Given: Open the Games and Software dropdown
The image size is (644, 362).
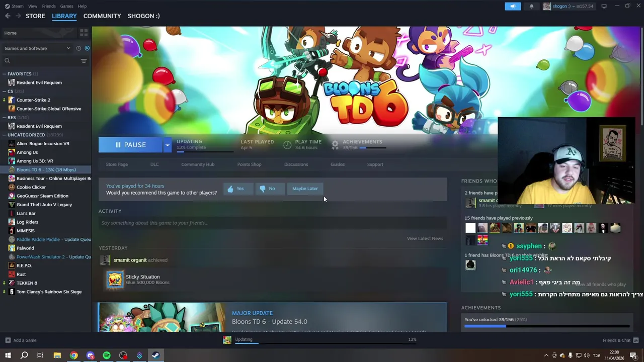Looking at the screenshot, I should (x=37, y=48).
